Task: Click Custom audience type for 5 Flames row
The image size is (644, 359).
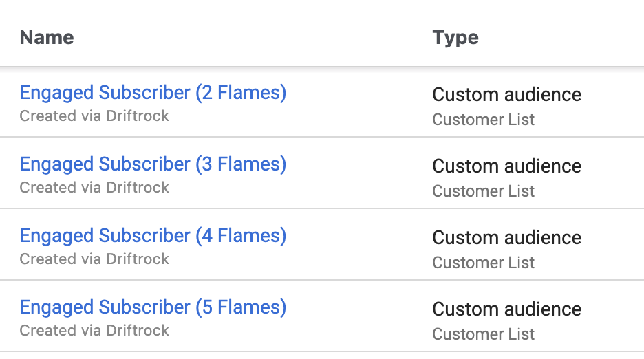Action: [x=507, y=309]
